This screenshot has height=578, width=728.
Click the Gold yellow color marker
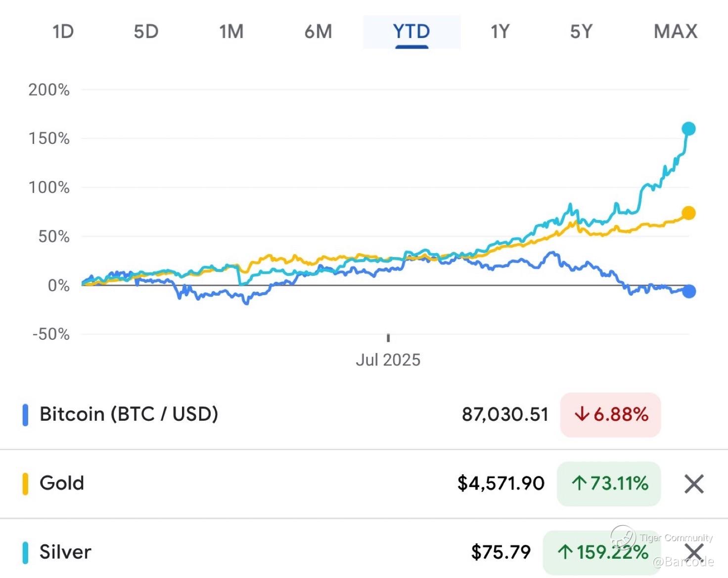coord(25,484)
